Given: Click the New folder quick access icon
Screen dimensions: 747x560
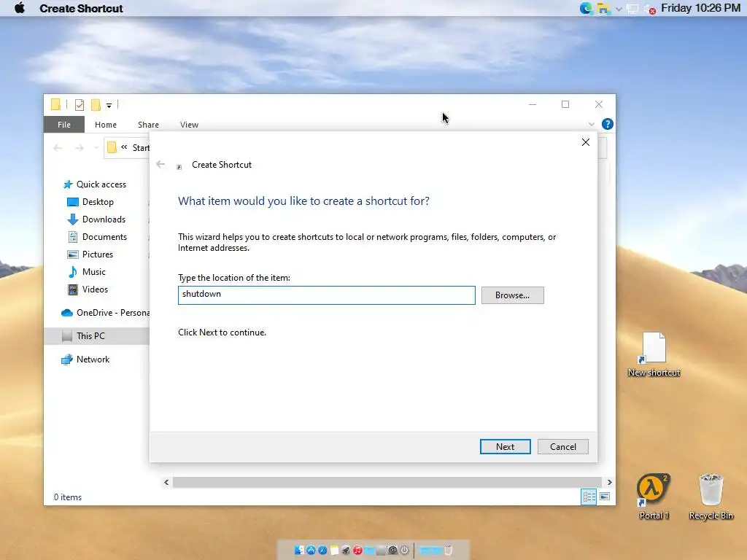Looking at the screenshot, I should point(96,105).
